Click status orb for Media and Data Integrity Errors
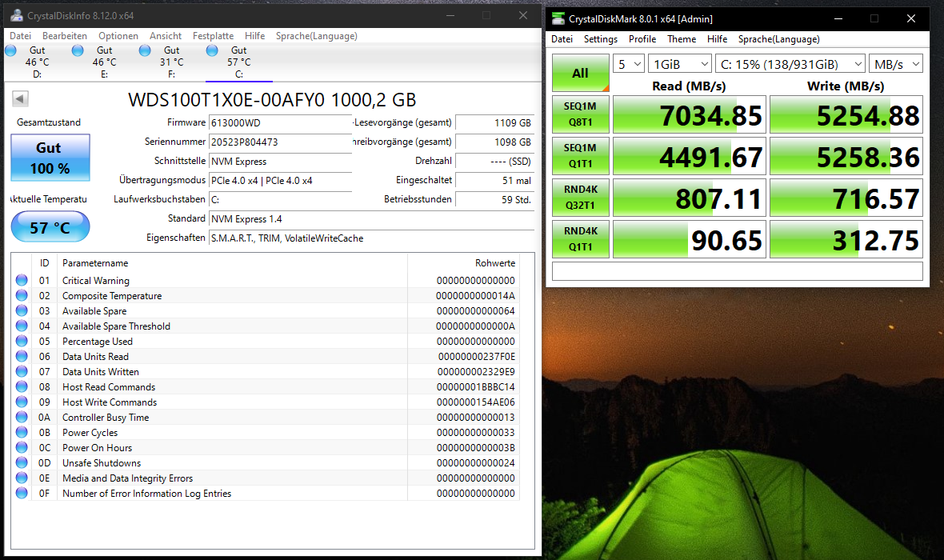The height and width of the screenshot is (560, 944). 22,478
